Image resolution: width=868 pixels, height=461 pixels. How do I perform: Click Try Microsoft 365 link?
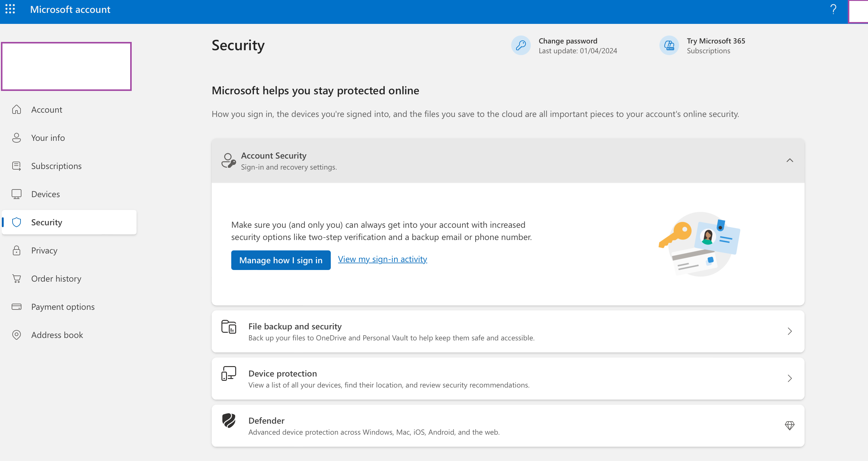pyautogui.click(x=716, y=41)
